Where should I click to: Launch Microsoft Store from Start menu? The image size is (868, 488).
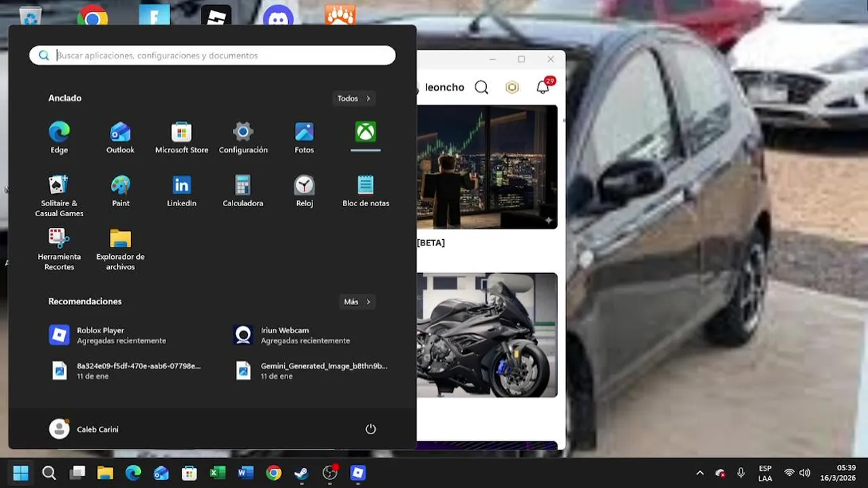182,138
